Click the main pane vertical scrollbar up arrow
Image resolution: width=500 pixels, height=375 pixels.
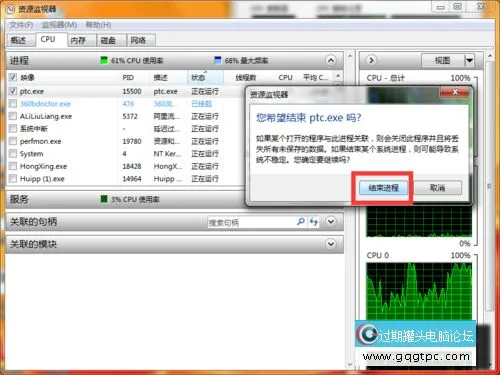[x=350, y=56]
